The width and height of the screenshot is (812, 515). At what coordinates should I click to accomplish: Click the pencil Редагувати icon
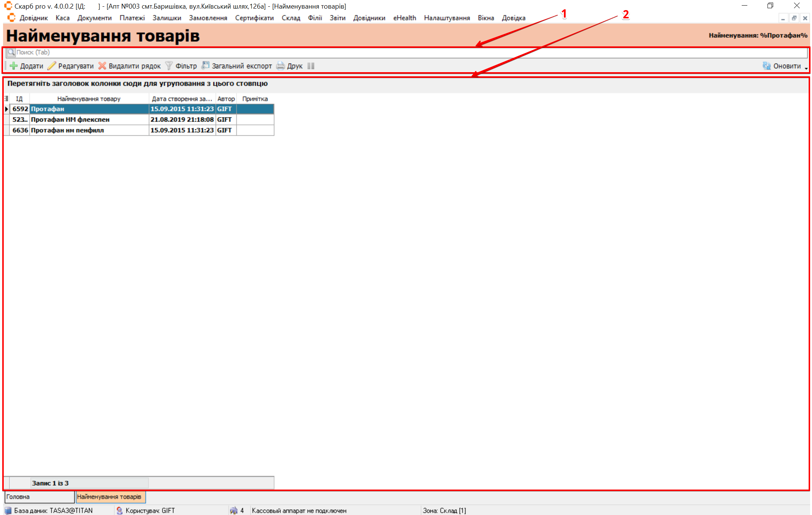coord(52,66)
